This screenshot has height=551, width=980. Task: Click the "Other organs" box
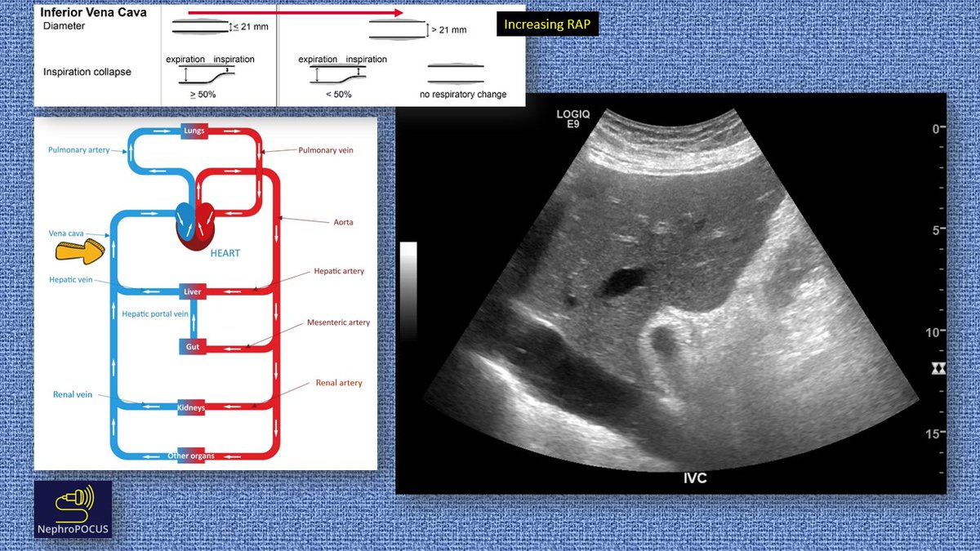click(x=192, y=455)
